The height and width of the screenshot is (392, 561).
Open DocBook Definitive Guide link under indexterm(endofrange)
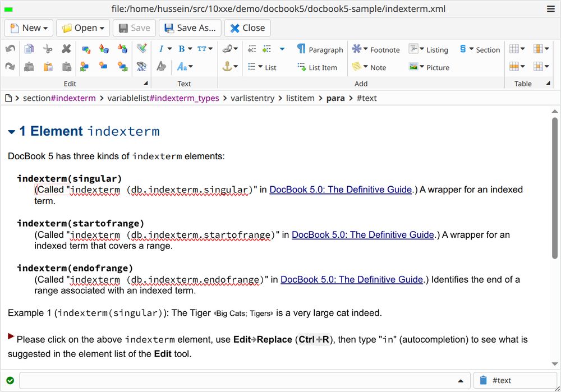click(x=352, y=279)
